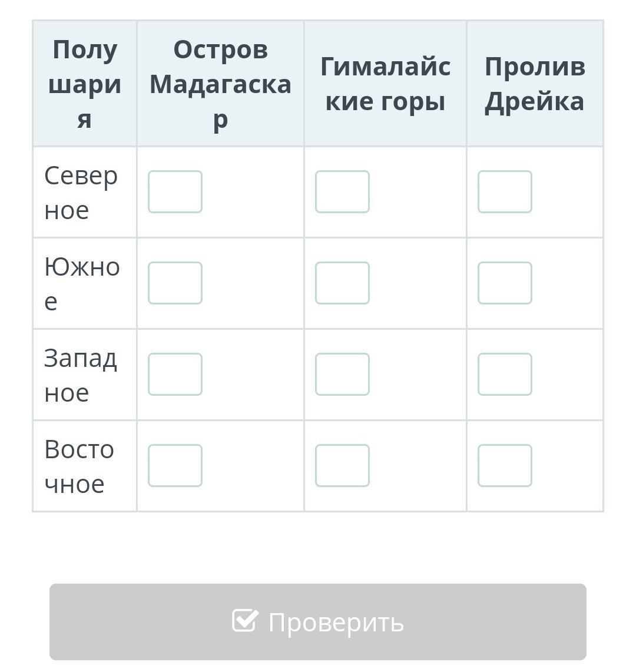Click the Остров Мадагаскар header cell
The height and width of the screenshot is (672, 636).
click(220, 84)
